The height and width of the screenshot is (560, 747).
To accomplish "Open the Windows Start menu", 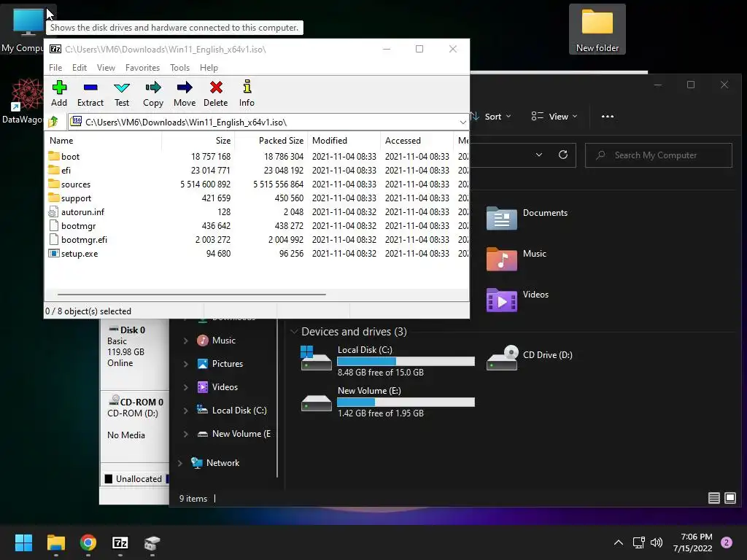I will (x=23, y=542).
